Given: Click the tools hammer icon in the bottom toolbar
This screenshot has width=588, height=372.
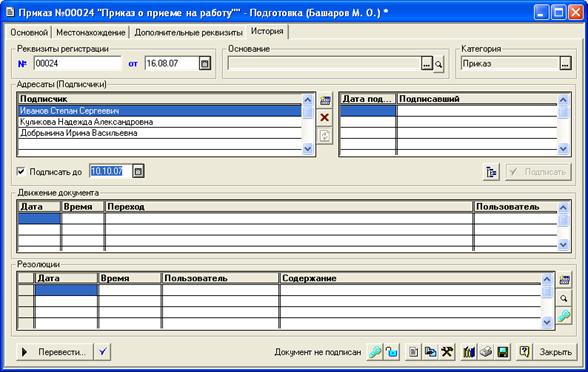Looking at the screenshot, I should [x=446, y=352].
